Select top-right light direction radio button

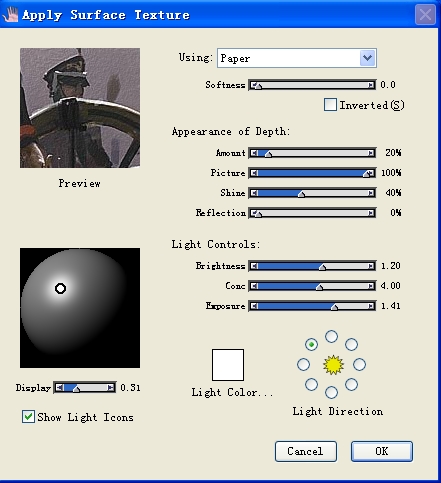pos(351,344)
